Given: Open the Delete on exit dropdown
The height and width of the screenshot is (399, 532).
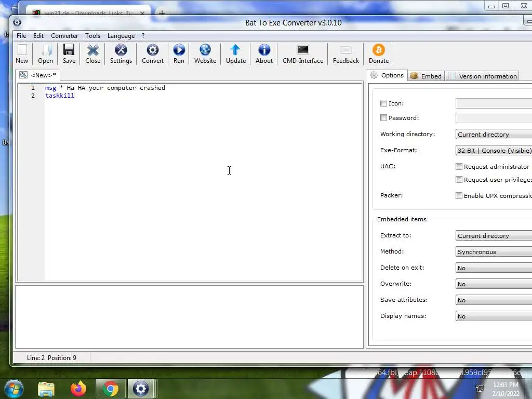Looking at the screenshot, I should (494, 268).
